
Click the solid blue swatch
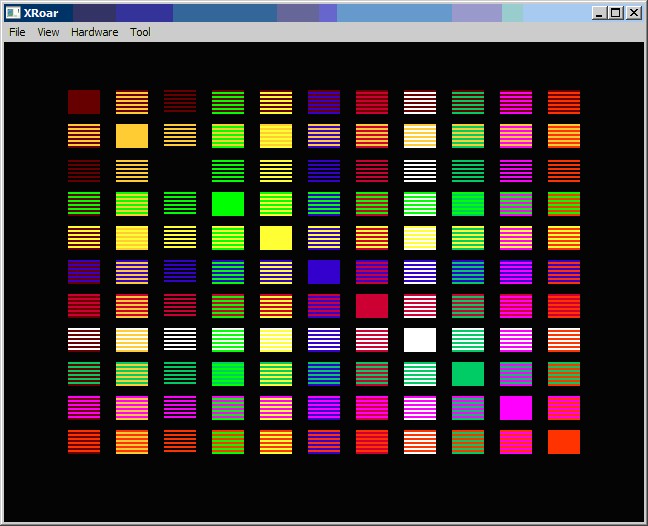(324, 272)
